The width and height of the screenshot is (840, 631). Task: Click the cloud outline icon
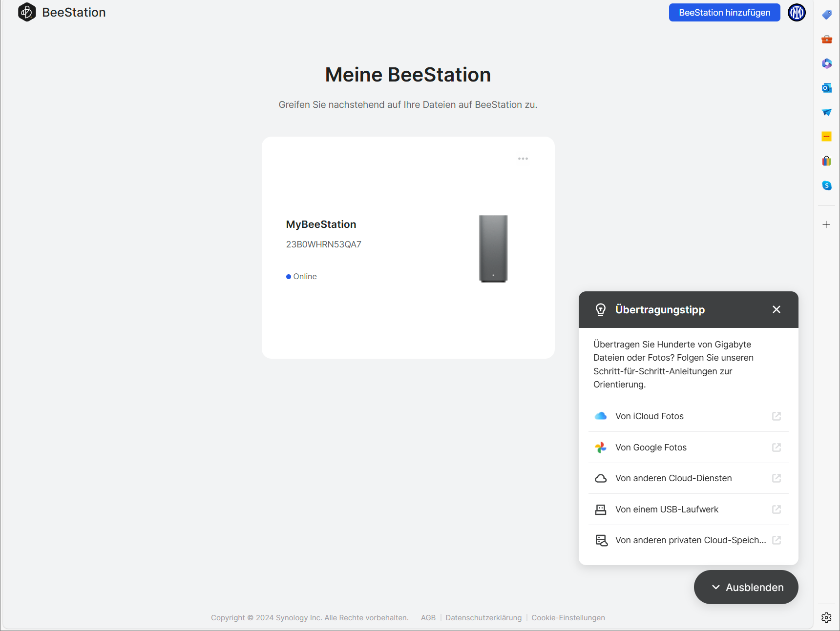(601, 478)
